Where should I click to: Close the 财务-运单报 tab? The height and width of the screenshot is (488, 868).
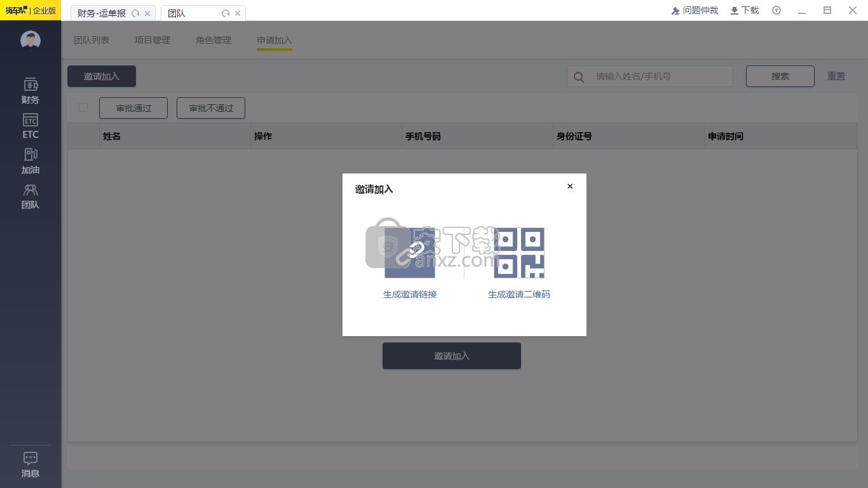click(x=147, y=13)
